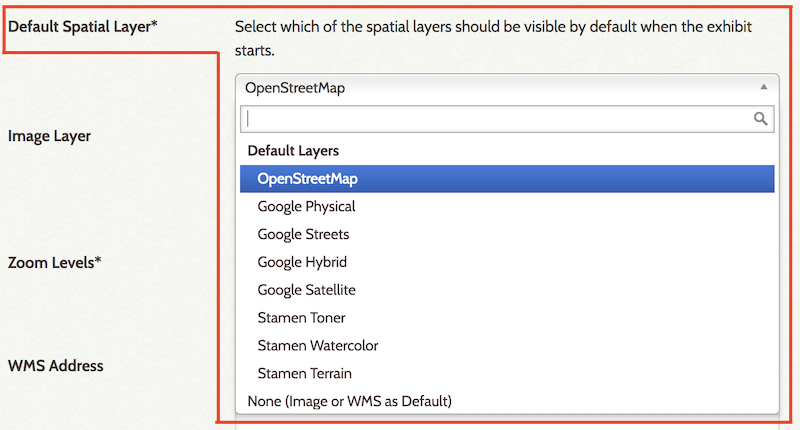Click the magnifier icon in the search box
Screen dimensions: 800x430
coord(761,119)
